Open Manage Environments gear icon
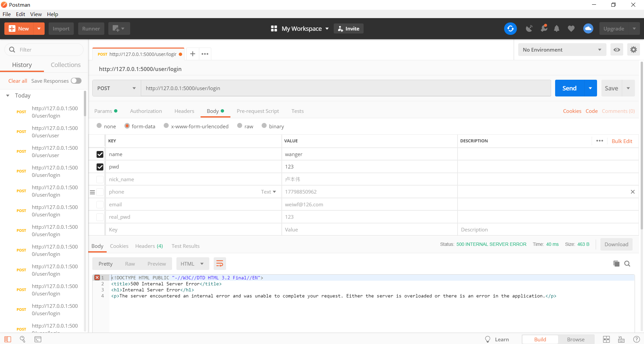The width and height of the screenshot is (644, 344). [x=633, y=50]
